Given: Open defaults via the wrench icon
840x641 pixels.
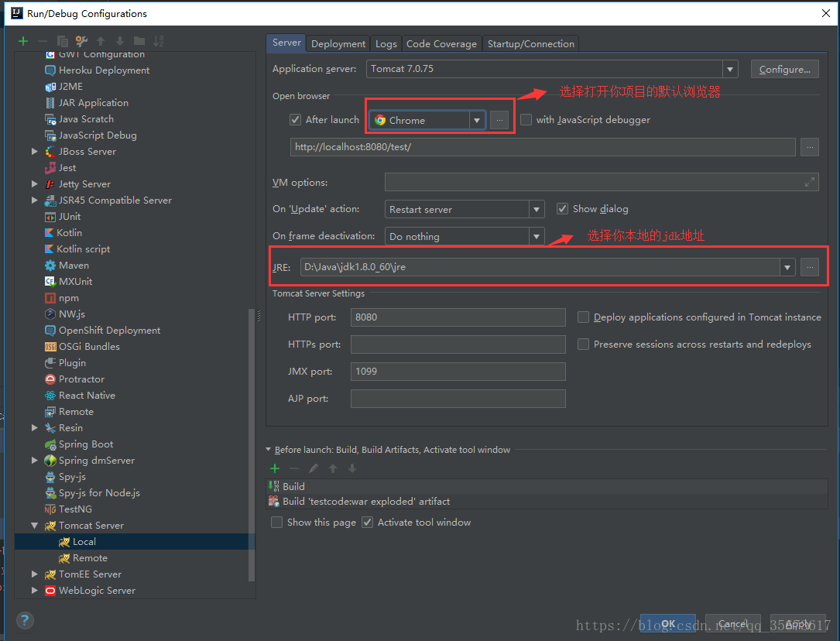Looking at the screenshot, I should tap(81, 41).
